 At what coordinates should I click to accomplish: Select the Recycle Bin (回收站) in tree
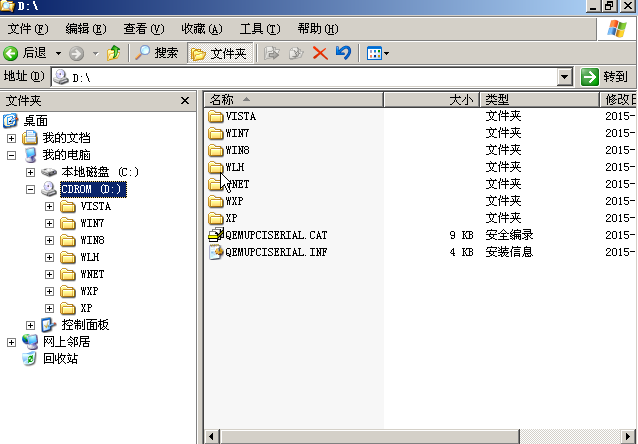pos(60,359)
